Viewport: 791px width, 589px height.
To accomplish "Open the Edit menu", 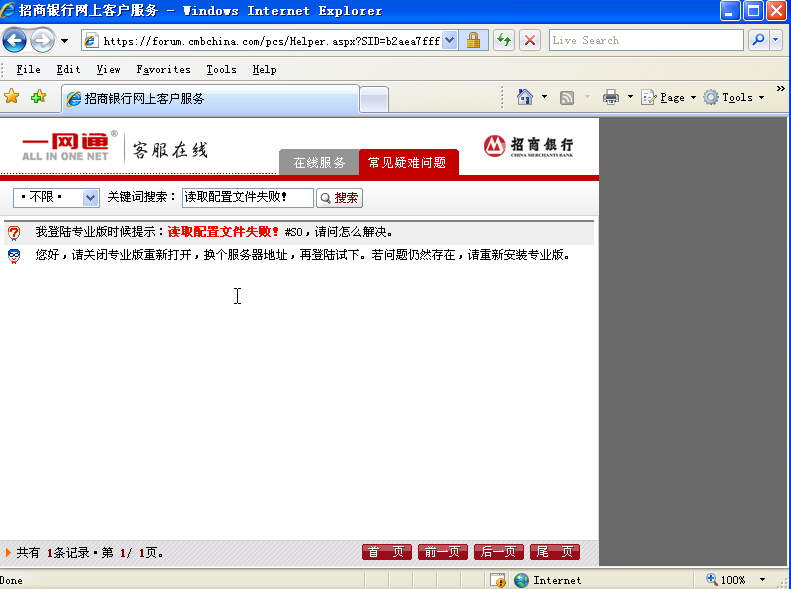I will pos(68,70).
